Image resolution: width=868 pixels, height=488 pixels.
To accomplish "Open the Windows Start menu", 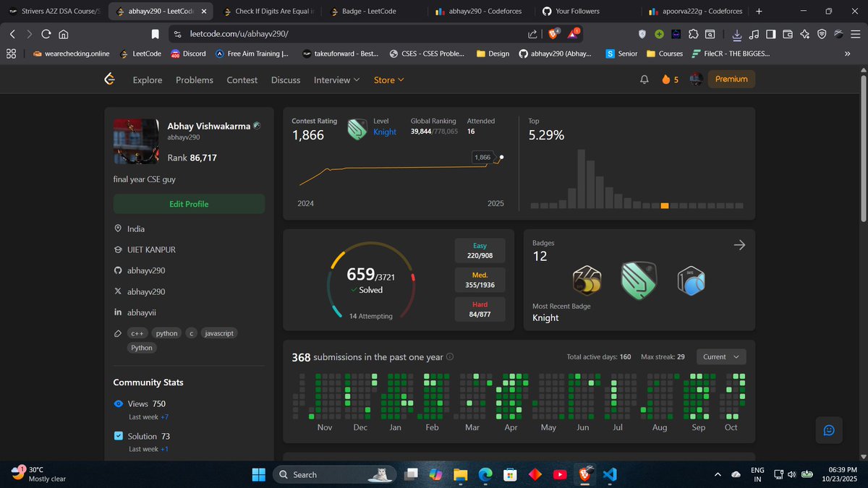I will [x=258, y=474].
